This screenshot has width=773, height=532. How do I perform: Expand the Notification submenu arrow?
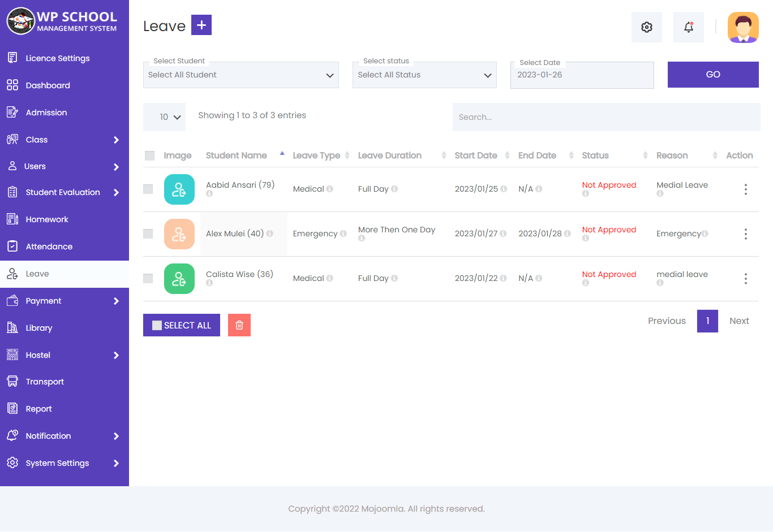point(116,436)
